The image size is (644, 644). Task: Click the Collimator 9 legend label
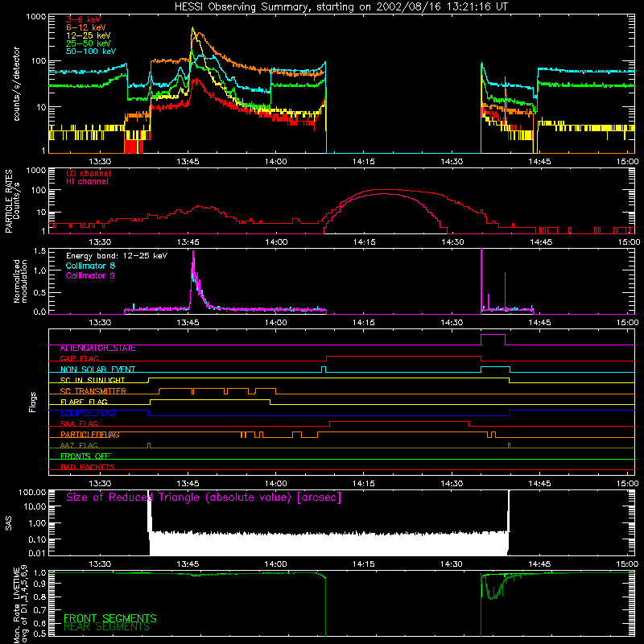click(90, 275)
